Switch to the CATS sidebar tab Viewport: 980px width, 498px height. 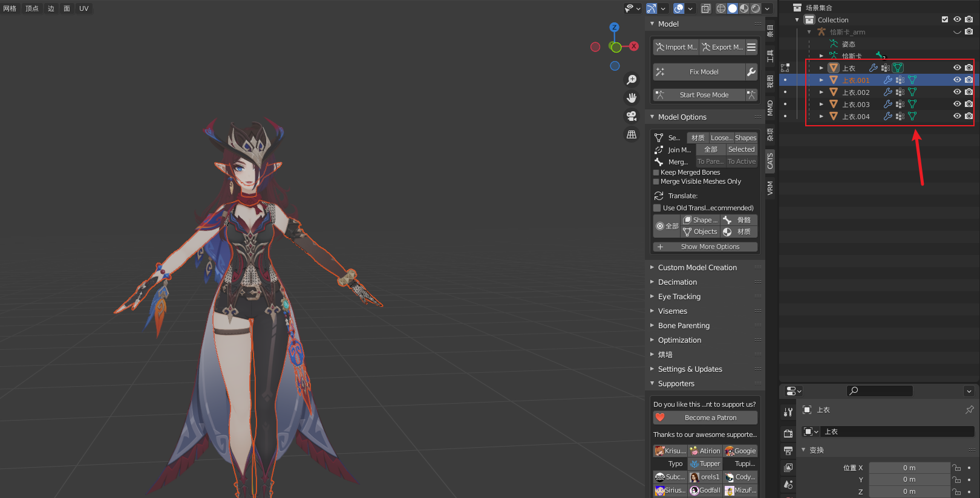click(770, 161)
